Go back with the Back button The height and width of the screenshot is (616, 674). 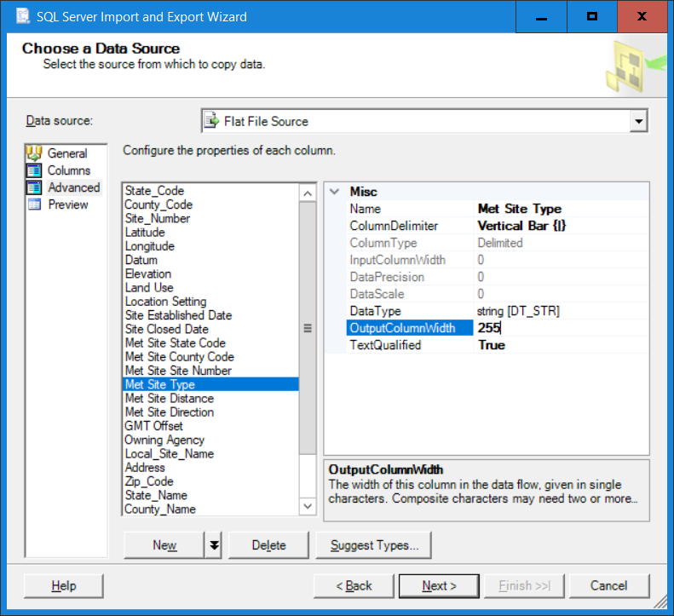pyautogui.click(x=354, y=585)
